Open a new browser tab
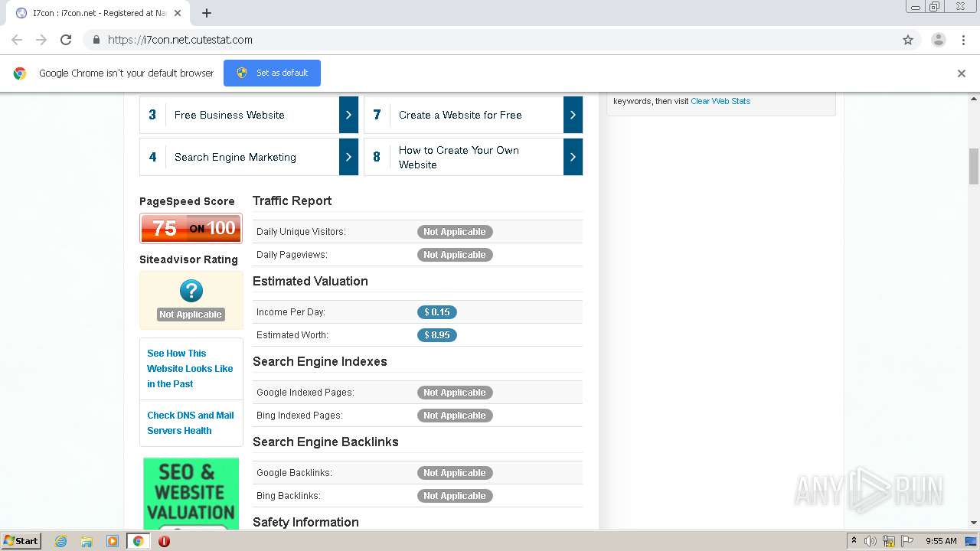980x551 pixels. click(x=207, y=13)
